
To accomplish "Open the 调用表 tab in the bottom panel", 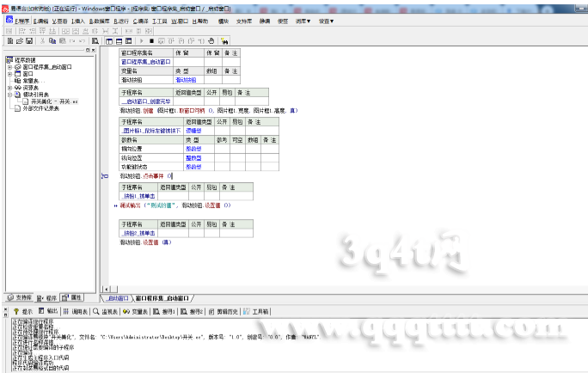I will click(x=76, y=311).
